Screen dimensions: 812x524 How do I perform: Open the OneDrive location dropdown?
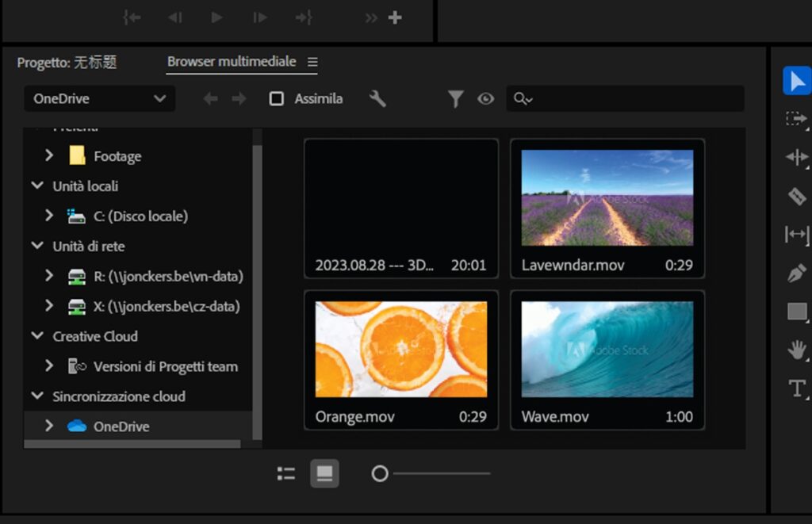(99, 98)
